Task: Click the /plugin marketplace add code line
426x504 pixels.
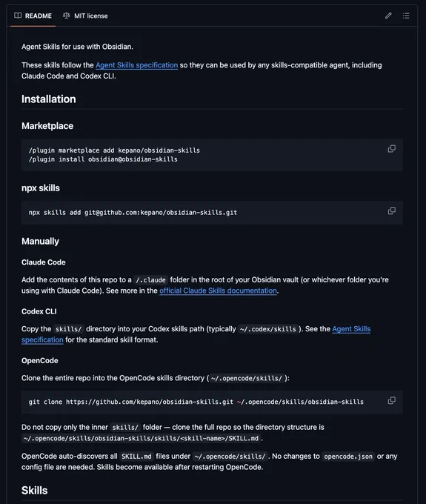Action: pyautogui.click(x=114, y=150)
